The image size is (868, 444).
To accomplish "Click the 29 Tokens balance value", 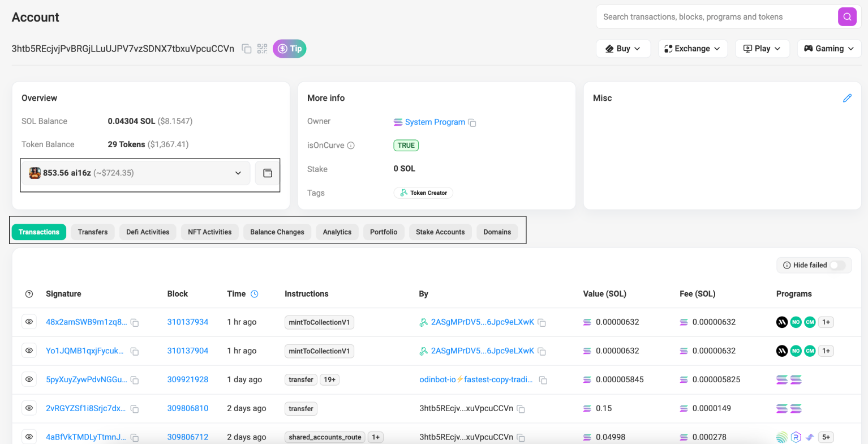I will 127,144.
